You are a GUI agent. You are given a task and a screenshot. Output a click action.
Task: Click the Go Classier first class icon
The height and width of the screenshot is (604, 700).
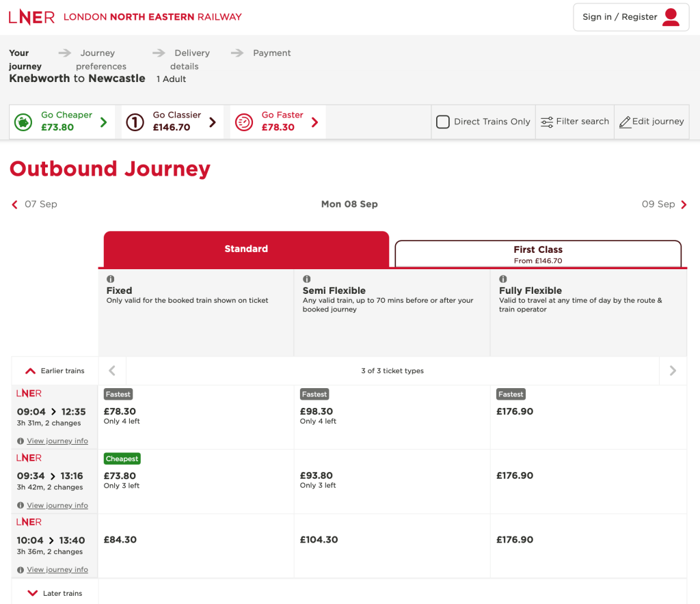[x=135, y=122]
